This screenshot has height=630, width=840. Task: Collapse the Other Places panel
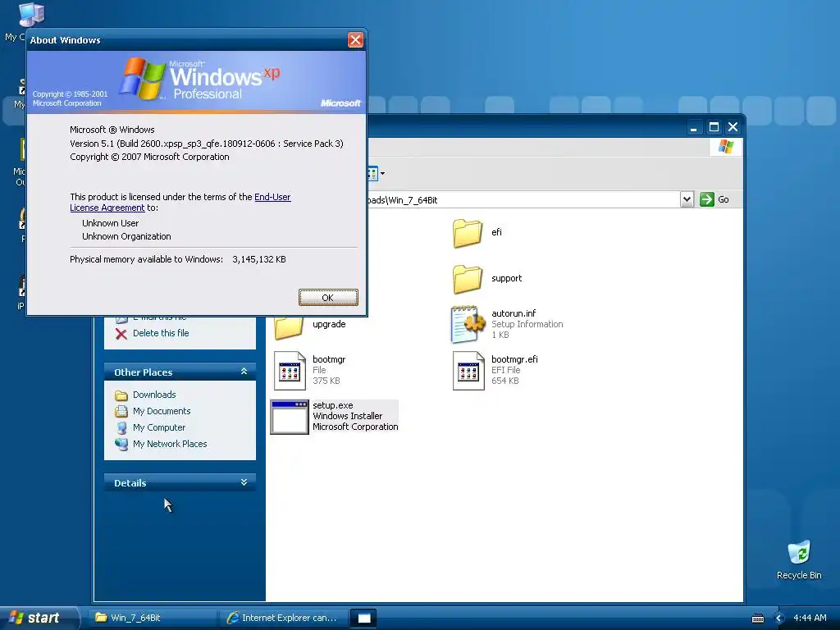click(x=244, y=372)
